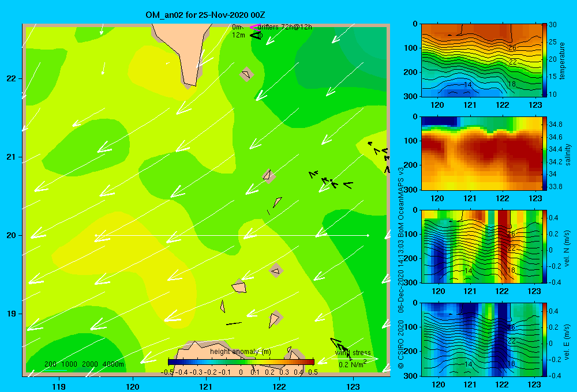Click the vel. E color scale bar
The width and height of the screenshot is (577, 392).
click(544, 340)
